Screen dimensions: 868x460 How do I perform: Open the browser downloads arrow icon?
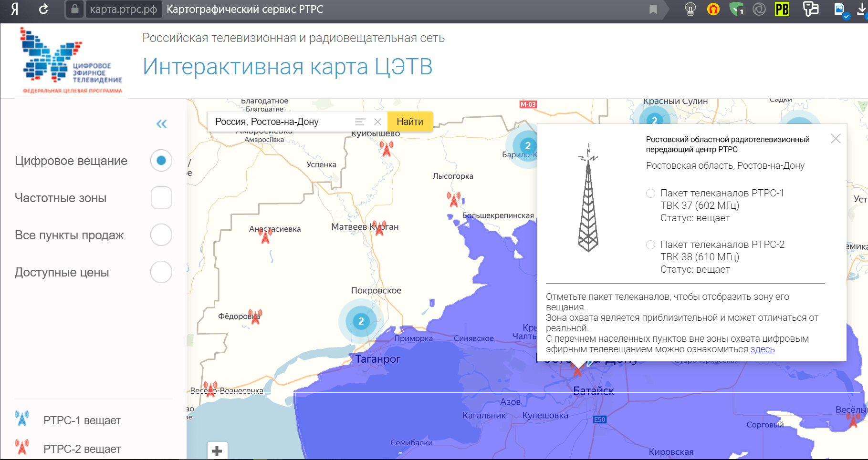862,9
